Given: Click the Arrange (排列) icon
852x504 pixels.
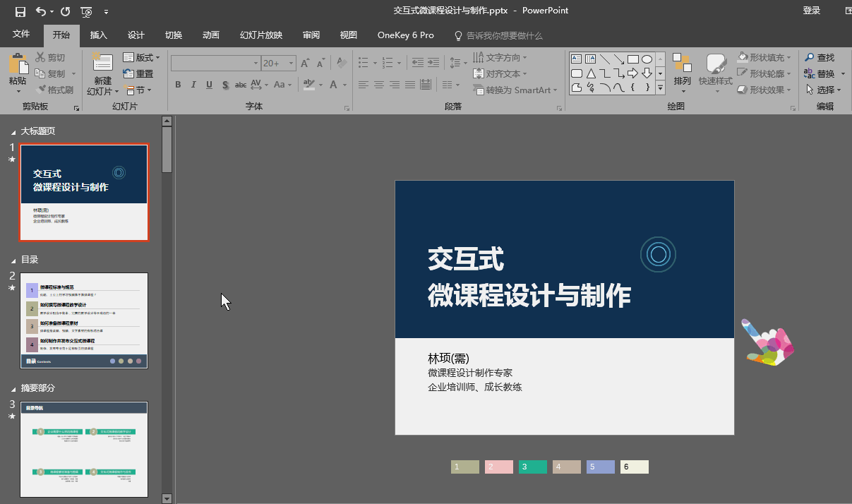Looking at the screenshot, I should click(x=682, y=64).
